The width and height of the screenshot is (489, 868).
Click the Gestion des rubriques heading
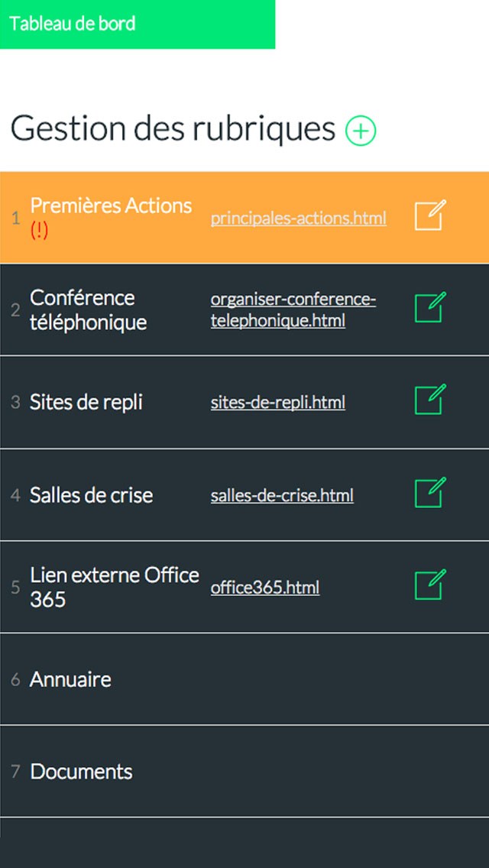pyautogui.click(x=173, y=128)
